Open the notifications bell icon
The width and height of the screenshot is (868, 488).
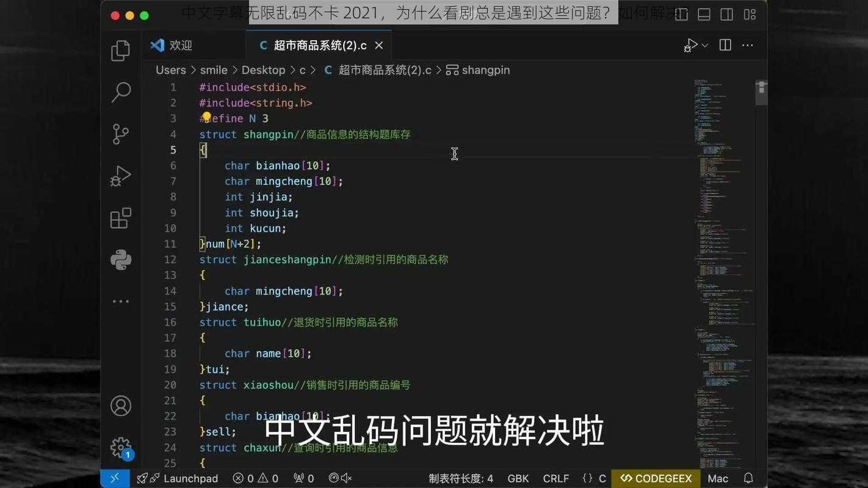(748, 478)
